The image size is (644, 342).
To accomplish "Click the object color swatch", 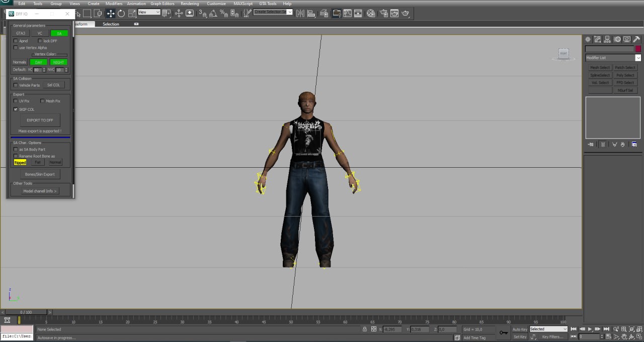I will [638, 49].
